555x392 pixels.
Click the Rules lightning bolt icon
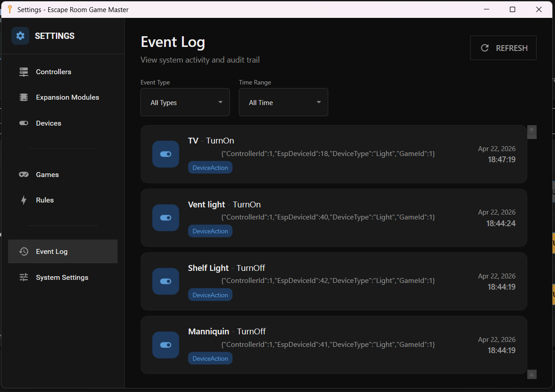point(24,200)
